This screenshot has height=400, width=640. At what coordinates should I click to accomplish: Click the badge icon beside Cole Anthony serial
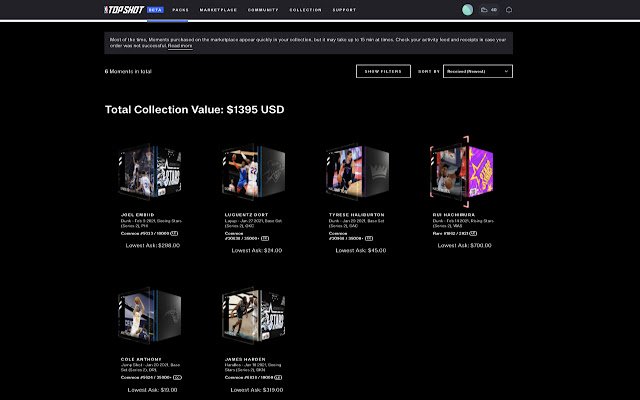(x=178, y=378)
